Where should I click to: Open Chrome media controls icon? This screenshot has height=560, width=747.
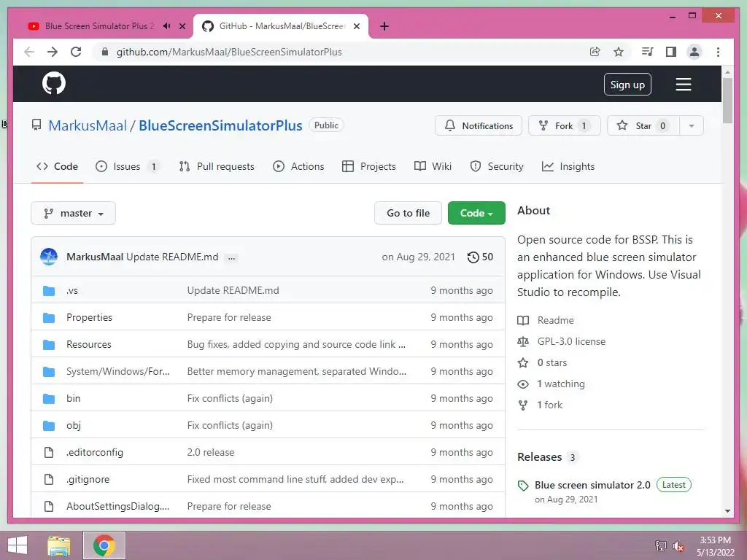pos(647,52)
